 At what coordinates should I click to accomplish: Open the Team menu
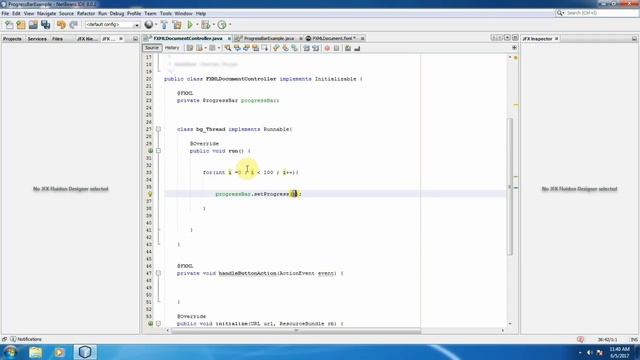[150, 13]
